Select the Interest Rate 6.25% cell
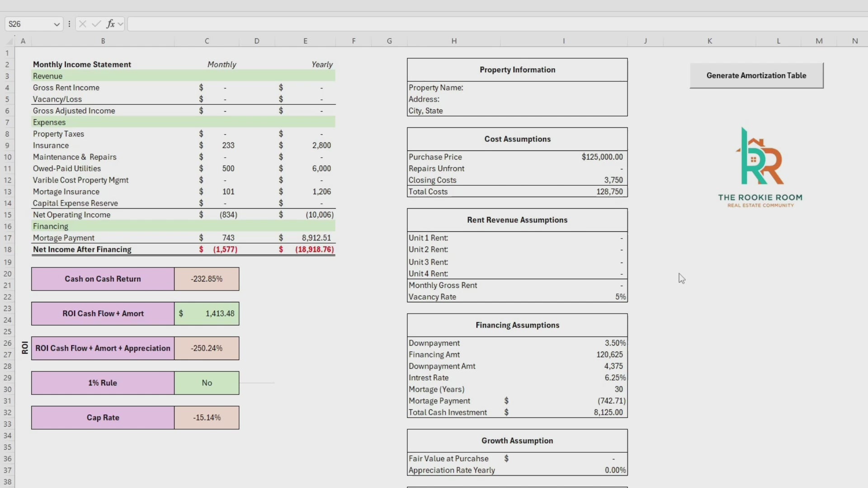 coord(615,378)
